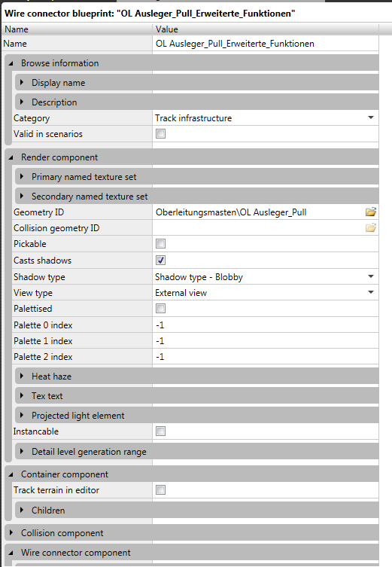Check Track terrain in editor box
Viewport: 392px width, 567px height.
point(160,490)
